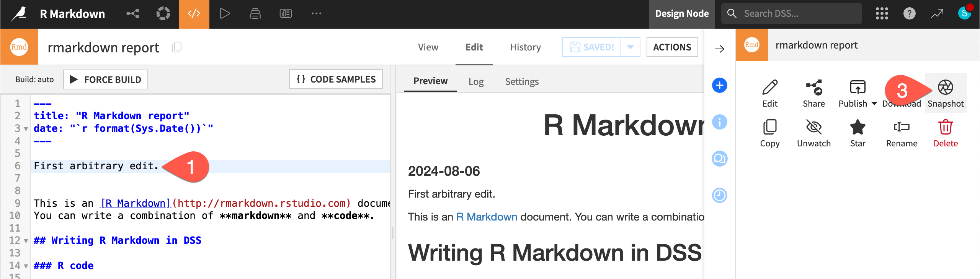Viewport: 980px width, 279px height.
Task: Click the title line in the code editor
Action: coord(111,116)
